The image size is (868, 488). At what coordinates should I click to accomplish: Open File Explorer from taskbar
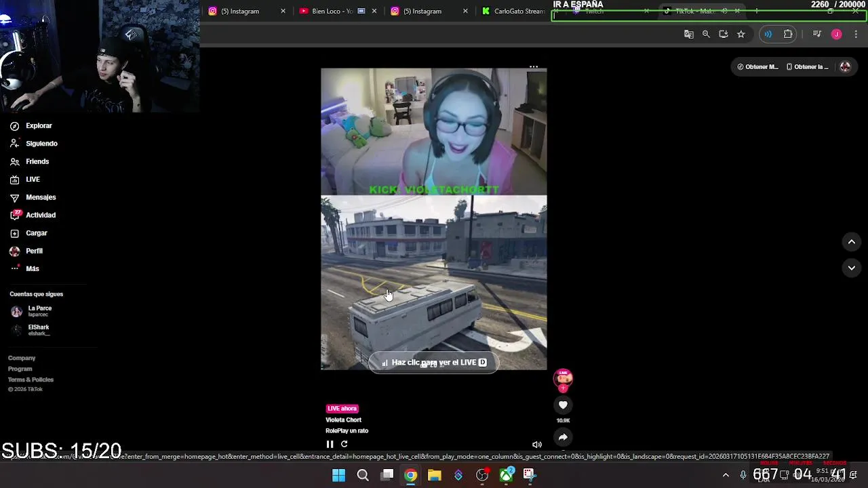[x=435, y=475]
